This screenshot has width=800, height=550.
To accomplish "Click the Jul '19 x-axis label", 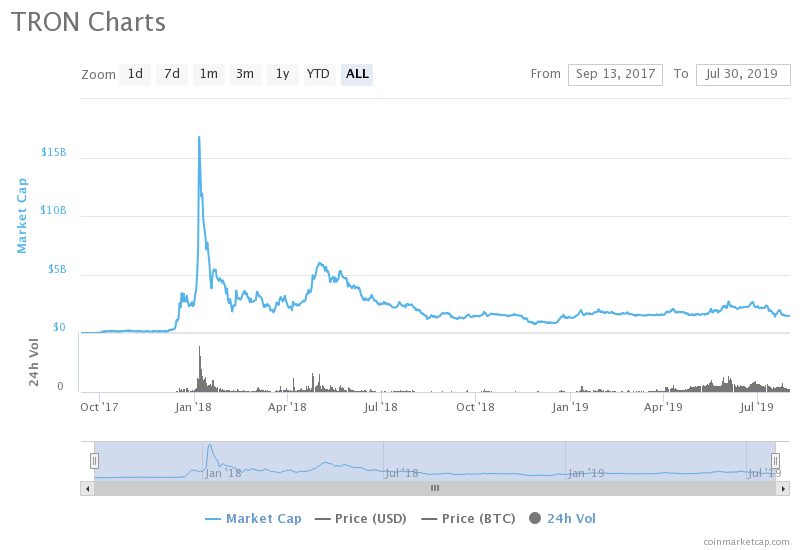I will pyautogui.click(x=757, y=407).
